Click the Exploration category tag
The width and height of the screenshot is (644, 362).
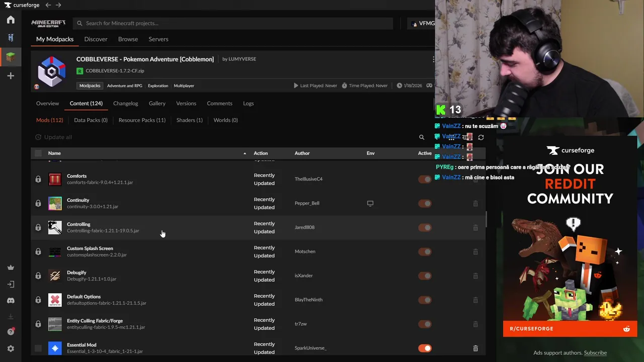click(158, 86)
